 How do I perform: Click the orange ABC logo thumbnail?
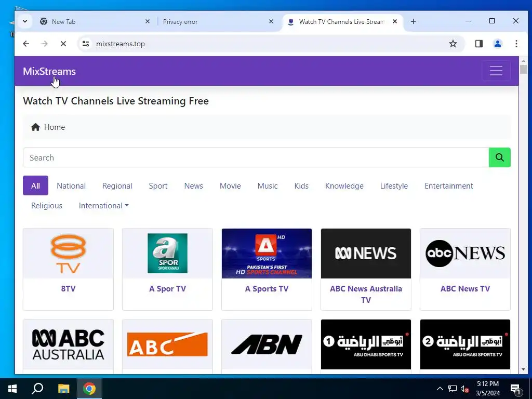coord(168,344)
